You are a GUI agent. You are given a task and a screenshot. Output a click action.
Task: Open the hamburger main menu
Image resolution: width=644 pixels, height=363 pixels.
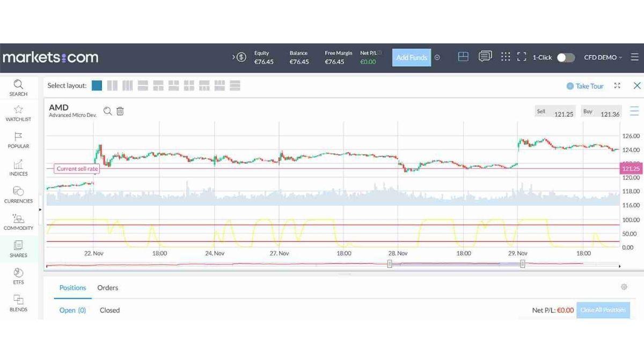(x=635, y=57)
